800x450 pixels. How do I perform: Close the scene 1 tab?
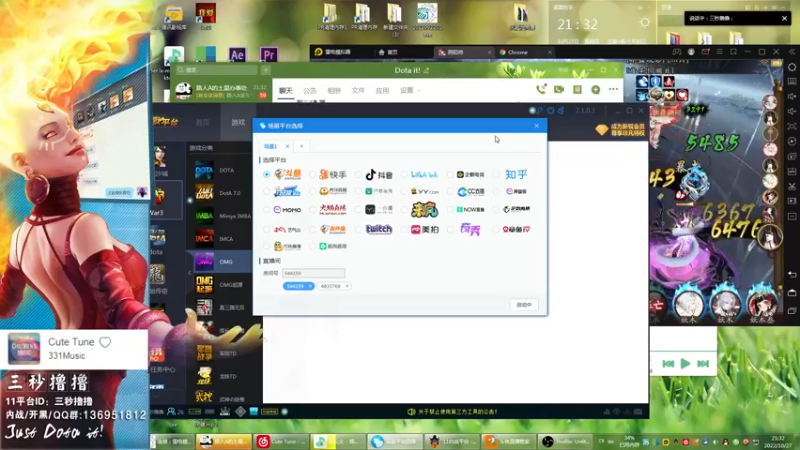point(287,146)
